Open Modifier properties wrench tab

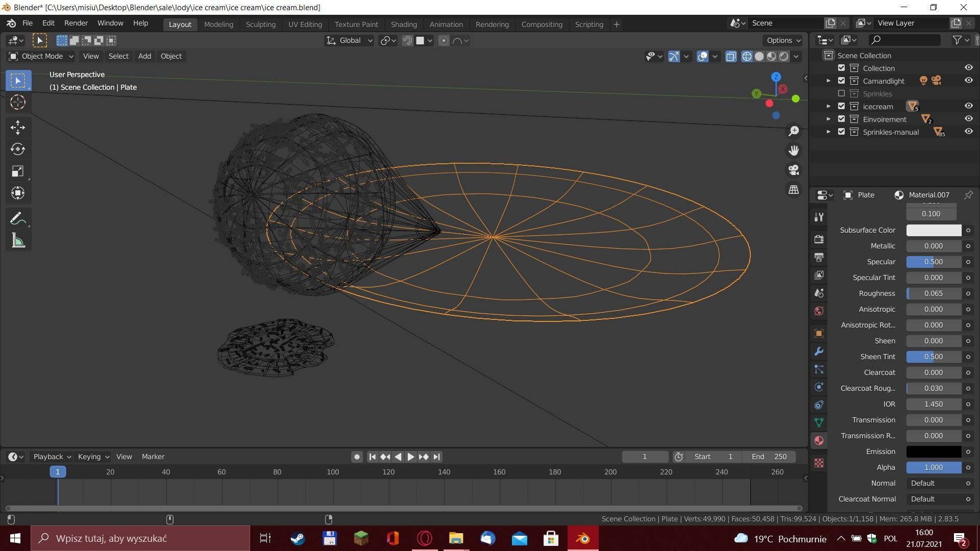coord(819,352)
